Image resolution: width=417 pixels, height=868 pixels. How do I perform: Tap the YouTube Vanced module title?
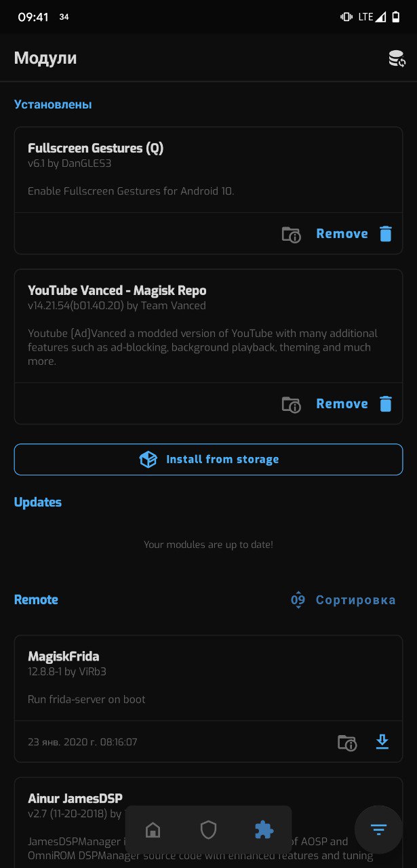click(117, 290)
